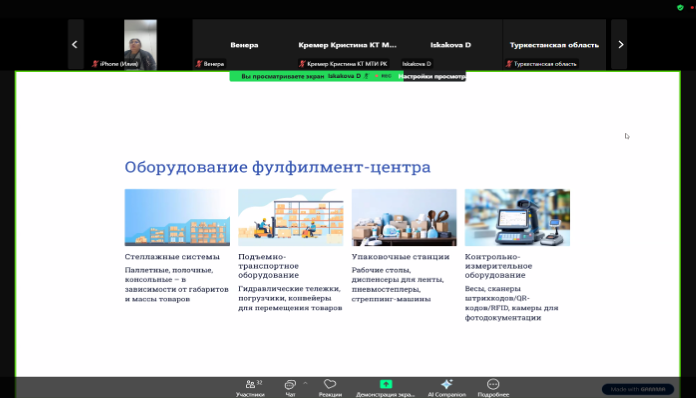Image resolution: width=696 pixels, height=398 pixels.
Task: Show previous participants with left arrow
Action: (x=75, y=44)
